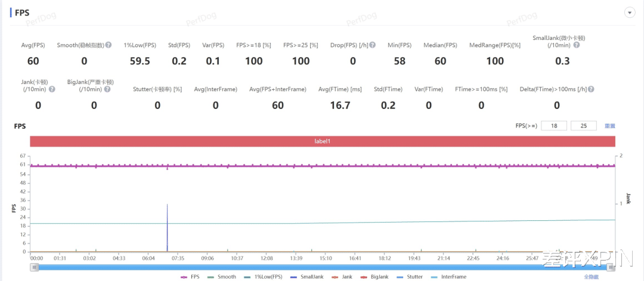Click the Avg(FPS) value 60
The width and height of the screenshot is (644, 281).
(33, 61)
